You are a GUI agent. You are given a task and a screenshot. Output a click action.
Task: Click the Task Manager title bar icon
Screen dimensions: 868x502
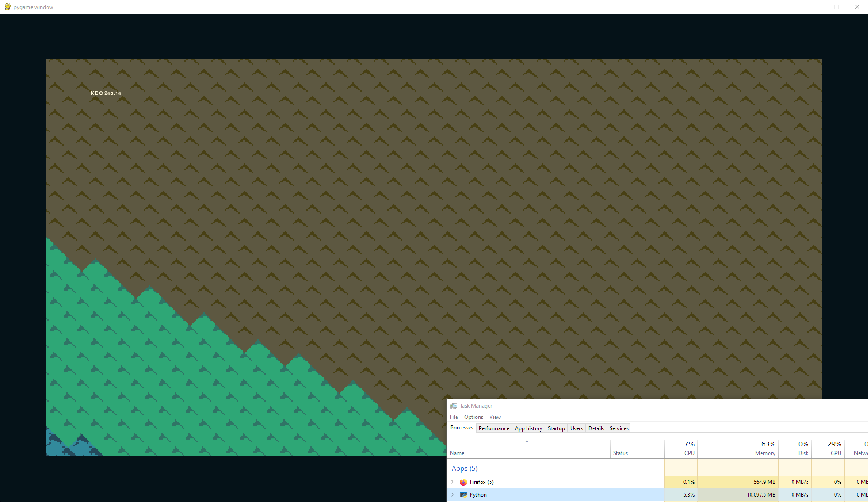pyautogui.click(x=454, y=406)
